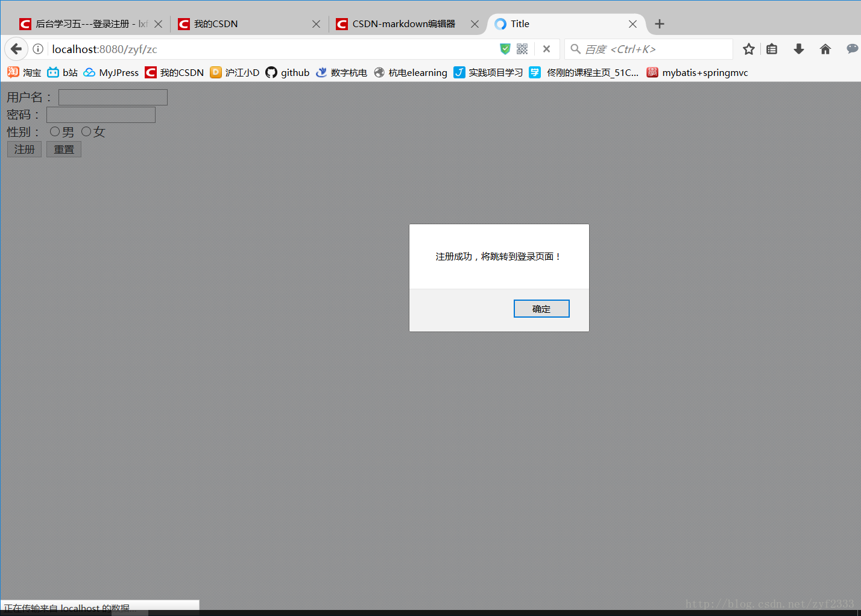Image resolution: width=861 pixels, height=616 pixels.
Task: Click the 注册成功，将跳转到登录页面 message
Action: pyautogui.click(x=499, y=256)
